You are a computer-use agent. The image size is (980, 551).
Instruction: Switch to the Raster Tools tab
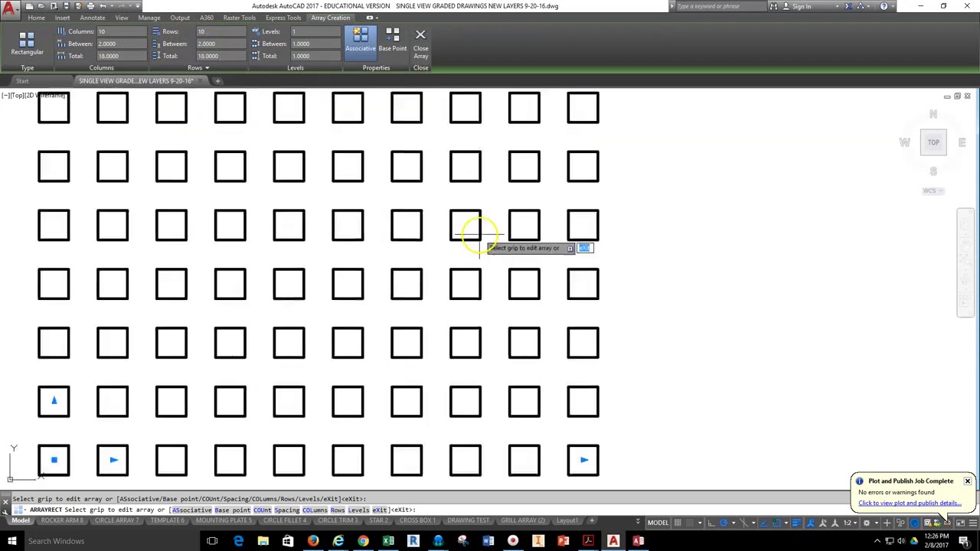point(240,18)
